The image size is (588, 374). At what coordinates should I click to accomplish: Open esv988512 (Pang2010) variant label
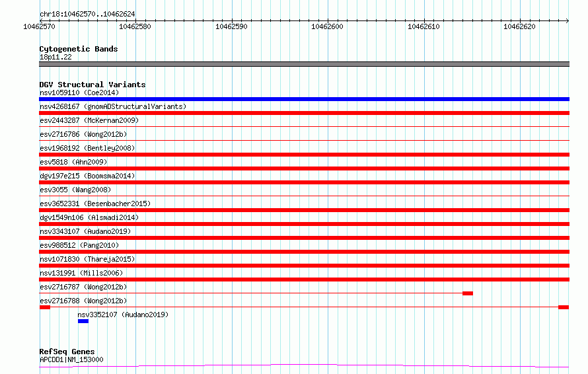pyautogui.click(x=79, y=245)
